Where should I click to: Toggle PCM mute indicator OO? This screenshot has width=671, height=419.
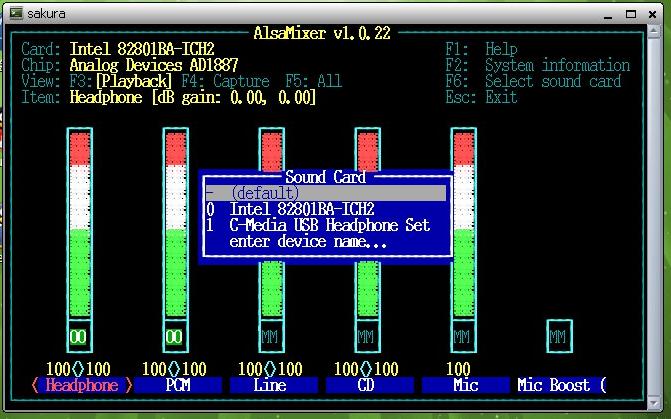[174, 337]
